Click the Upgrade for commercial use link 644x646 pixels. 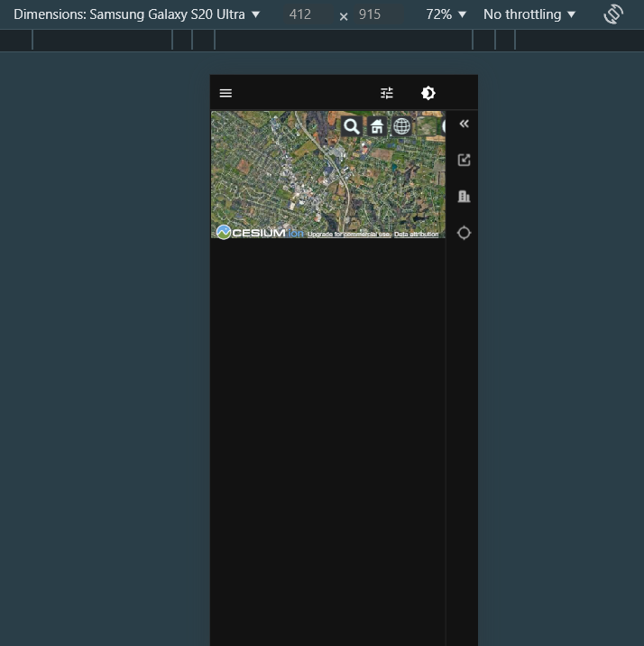click(349, 234)
